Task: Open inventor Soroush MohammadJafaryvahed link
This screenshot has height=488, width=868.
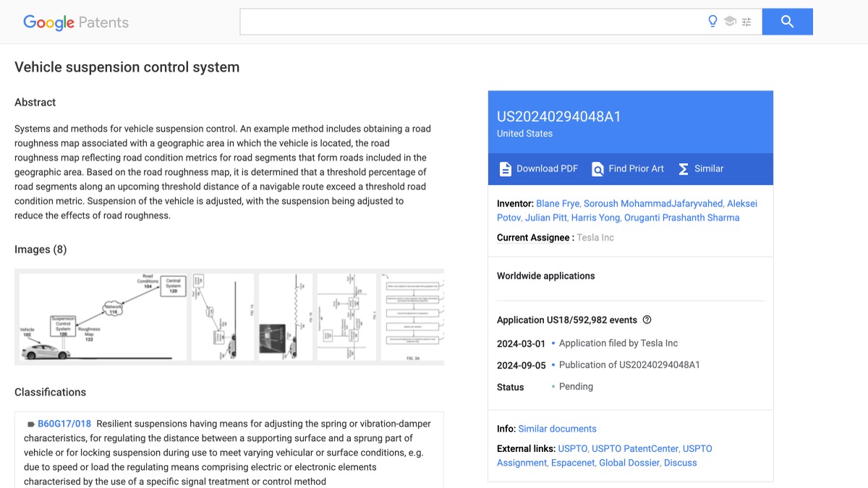Action: click(x=652, y=203)
